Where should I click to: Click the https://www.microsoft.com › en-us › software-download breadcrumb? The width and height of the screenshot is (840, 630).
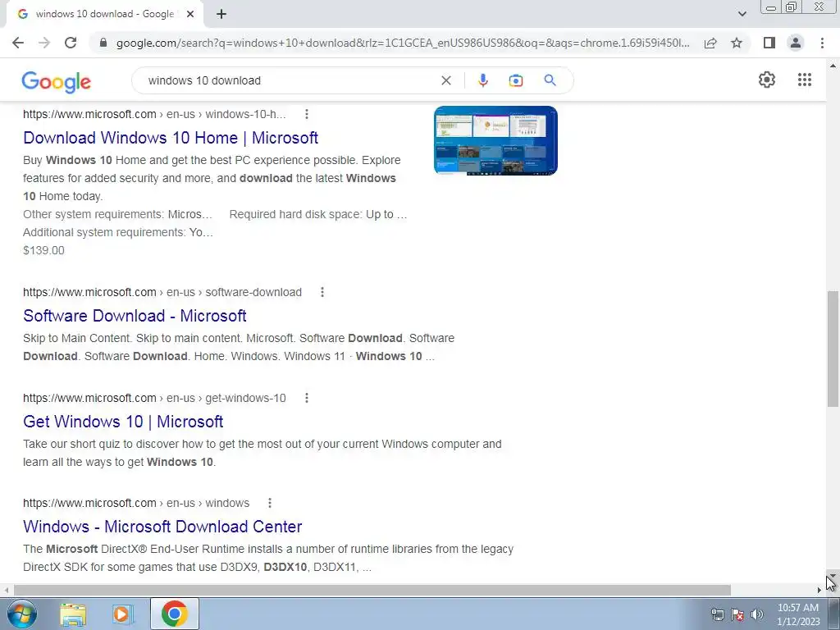click(x=162, y=292)
